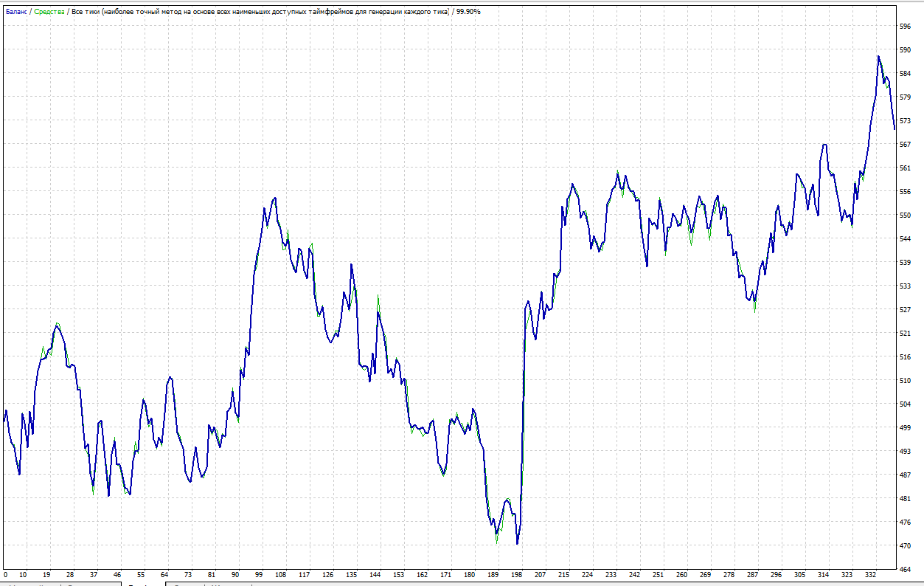Select the 590 vertical axis label
Viewport: 924px width, 586px height.
(906, 50)
